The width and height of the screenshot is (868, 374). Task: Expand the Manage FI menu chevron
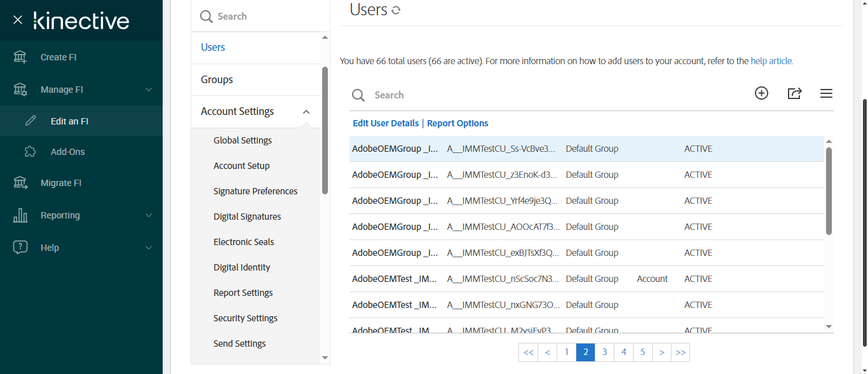[149, 90]
